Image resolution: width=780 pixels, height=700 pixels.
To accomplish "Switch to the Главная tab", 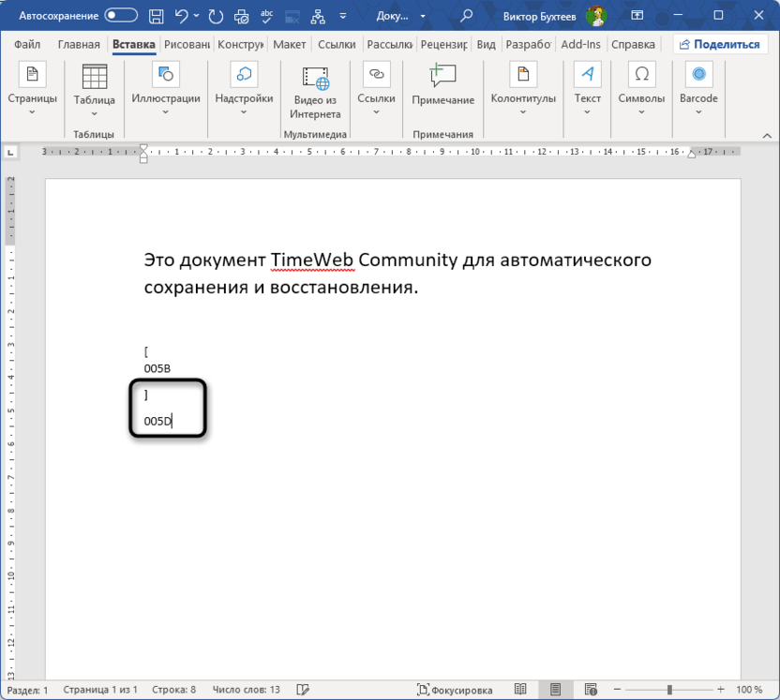I will 79,44.
